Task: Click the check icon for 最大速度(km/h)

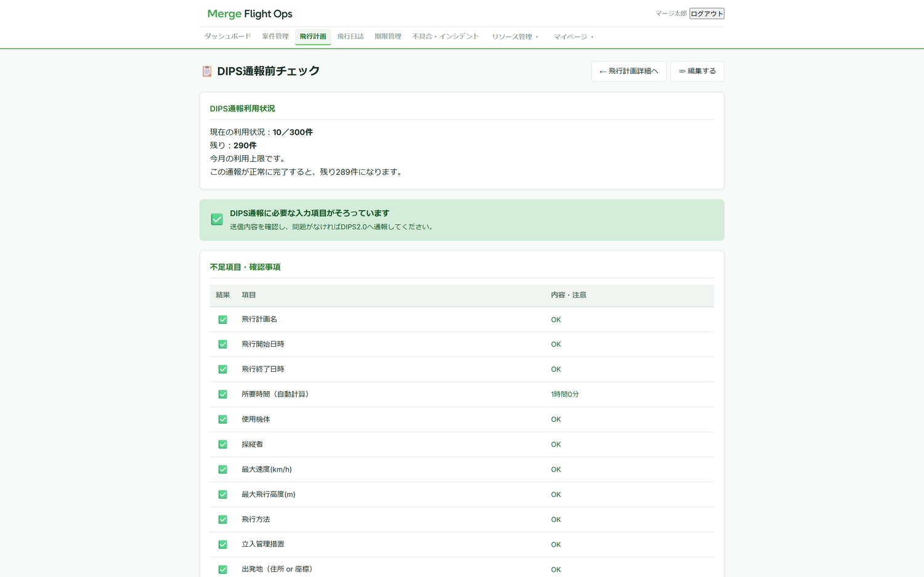Action: coord(223,469)
